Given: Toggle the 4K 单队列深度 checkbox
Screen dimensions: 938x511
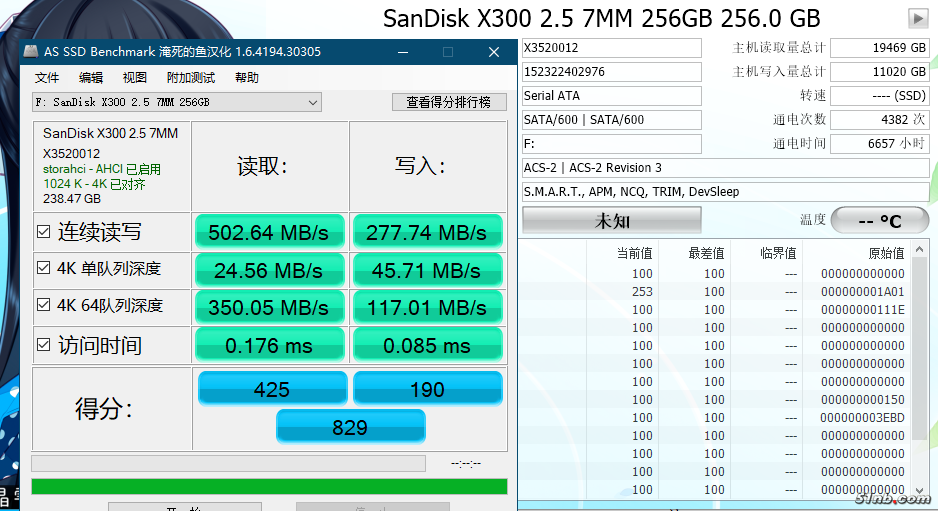Looking at the screenshot, I should click(43, 268).
